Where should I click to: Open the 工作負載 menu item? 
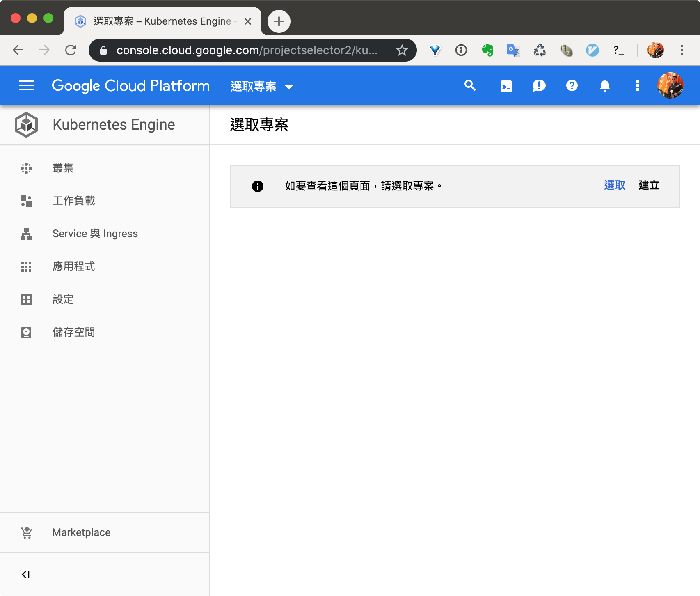tap(105, 201)
